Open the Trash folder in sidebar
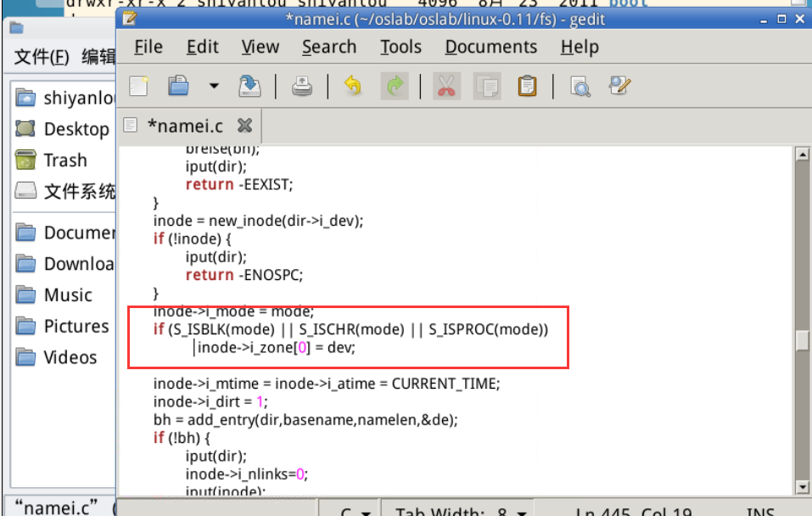812x516 pixels. click(x=64, y=160)
